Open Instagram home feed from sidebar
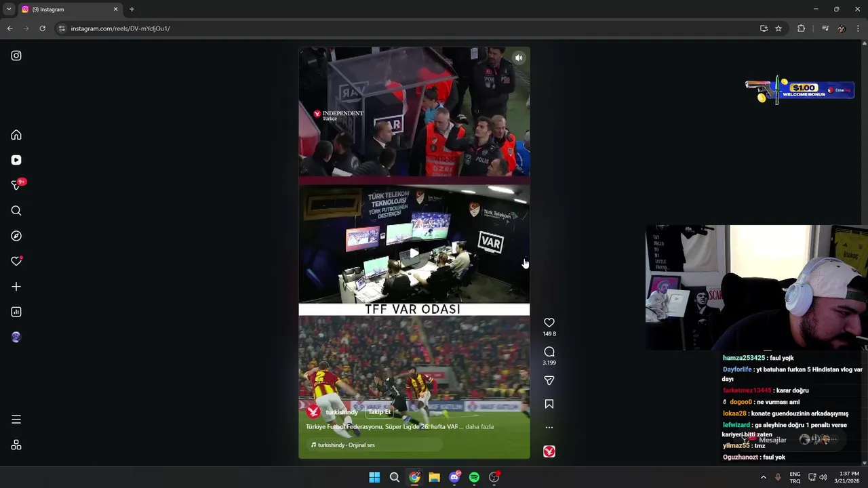The image size is (868, 488). coord(16,135)
